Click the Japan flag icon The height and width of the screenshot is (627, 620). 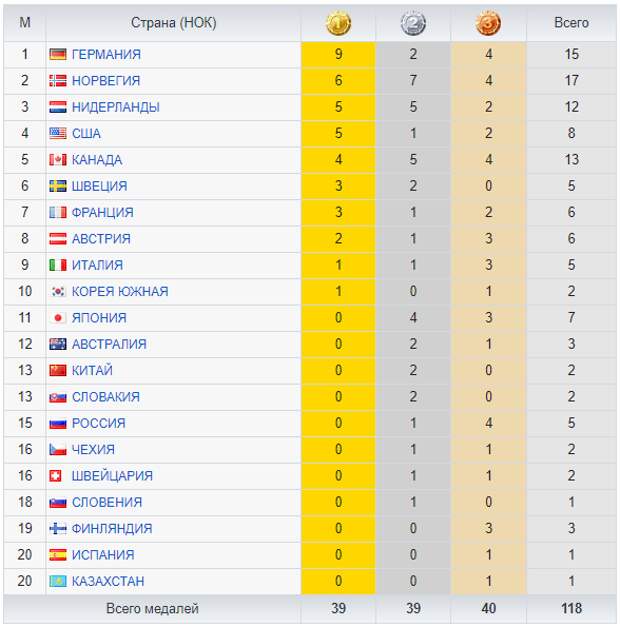pos(58,318)
